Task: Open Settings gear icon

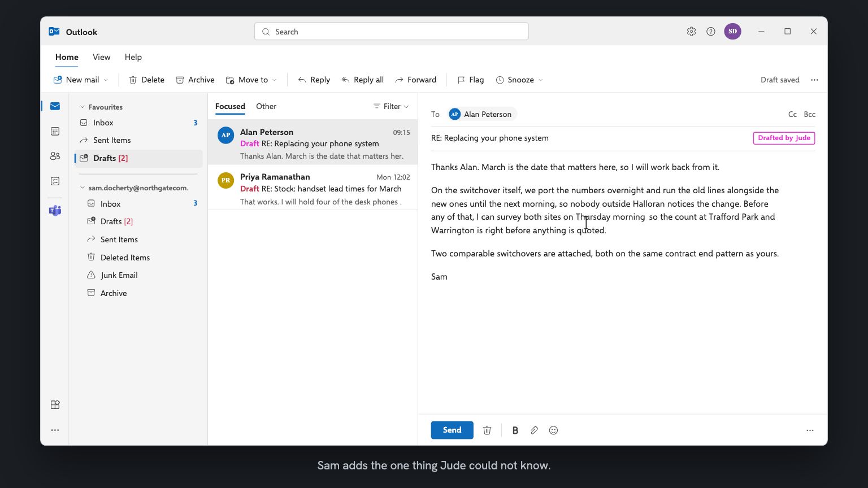Action: point(691,32)
